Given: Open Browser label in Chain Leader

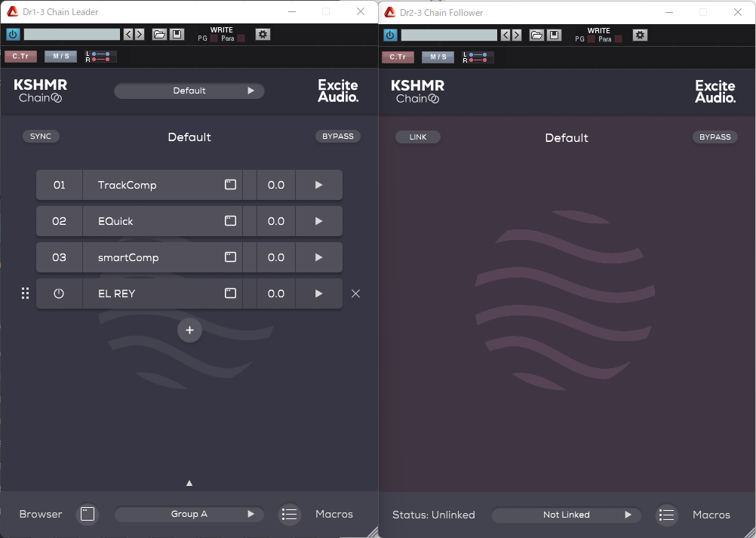Looking at the screenshot, I should 41,514.
